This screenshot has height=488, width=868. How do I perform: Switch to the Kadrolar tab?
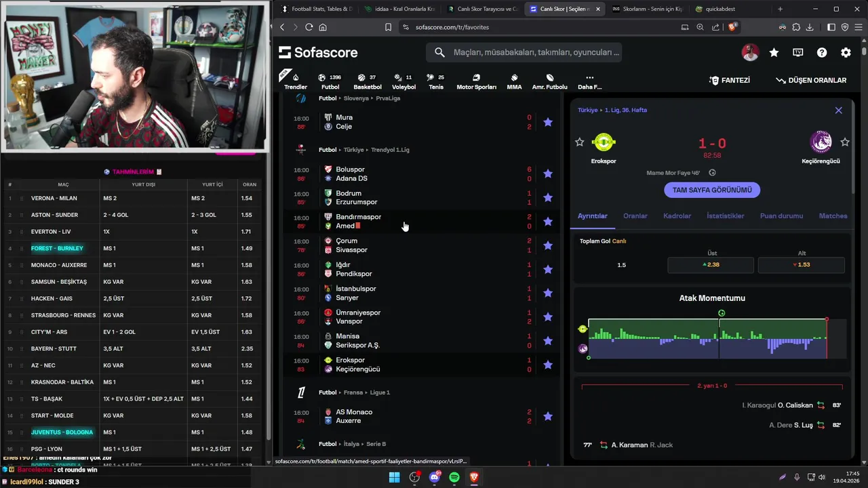[x=677, y=216]
